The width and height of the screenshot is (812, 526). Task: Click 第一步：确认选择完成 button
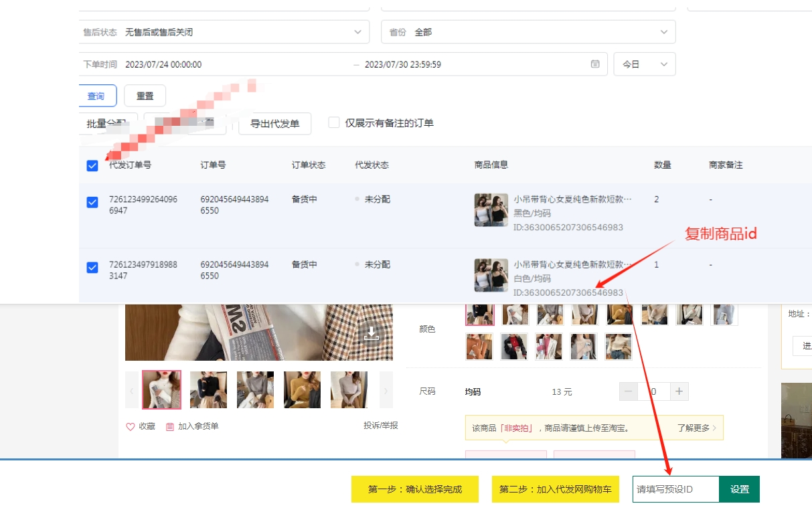pyautogui.click(x=415, y=489)
